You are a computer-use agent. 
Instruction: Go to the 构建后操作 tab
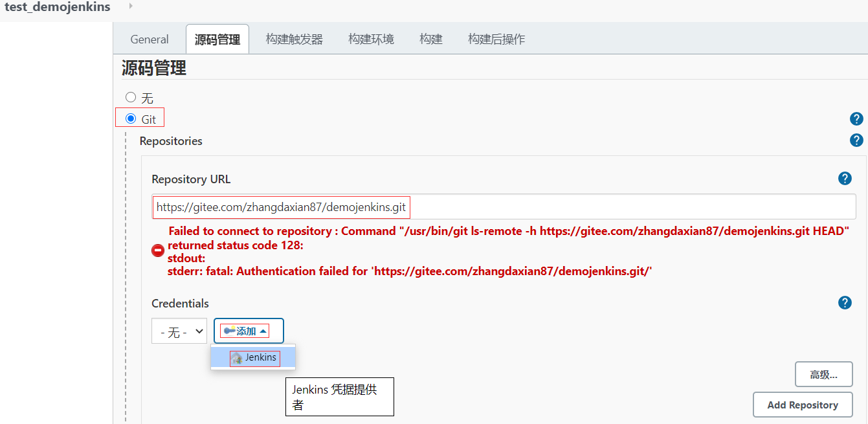pos(496,39)
